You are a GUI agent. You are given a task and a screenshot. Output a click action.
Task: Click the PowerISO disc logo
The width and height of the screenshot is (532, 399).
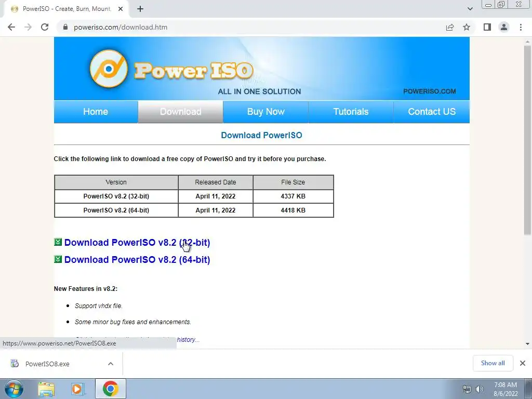109,69
